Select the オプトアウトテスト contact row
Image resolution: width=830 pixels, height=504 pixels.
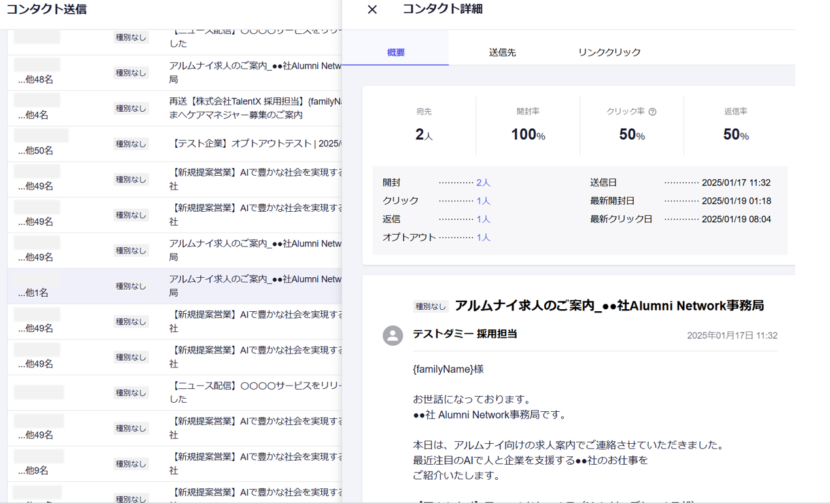(x=255, y=144)
